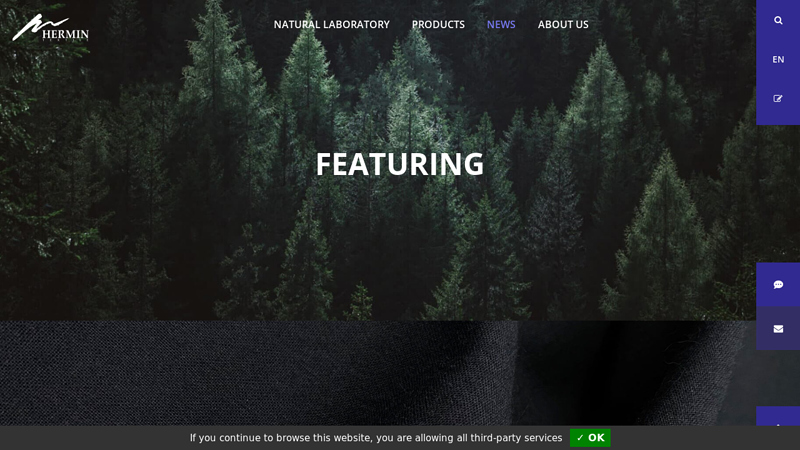Screen dimensions: 800x450
Task: Open the search magnifier icon
Action: click(778, 20)
